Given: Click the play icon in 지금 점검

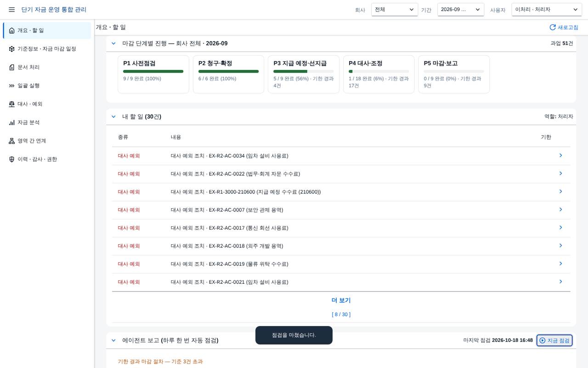Looking at the screenshot, I should coord(543,340).
